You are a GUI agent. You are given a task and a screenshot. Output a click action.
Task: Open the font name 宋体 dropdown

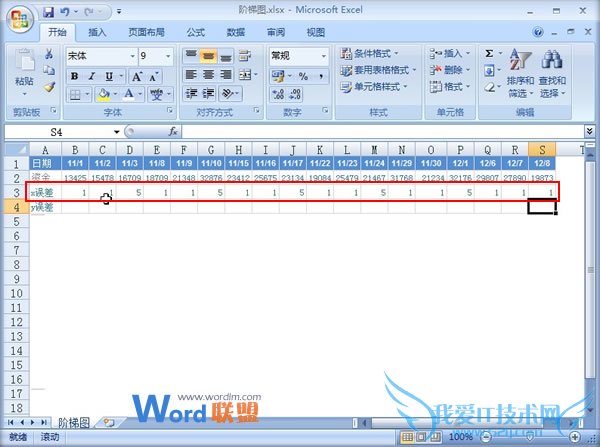pyautogui.click(x=132, y=56)
